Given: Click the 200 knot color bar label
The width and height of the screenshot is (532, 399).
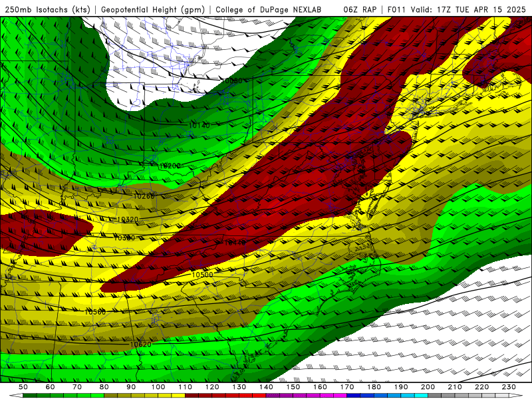Looking at the screenshot, I should click(x=428, y=387).
